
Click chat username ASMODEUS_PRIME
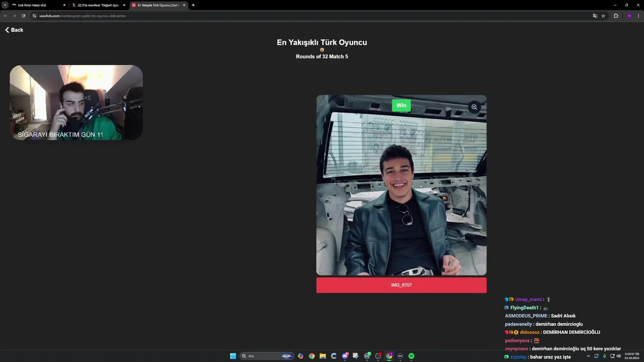526,316
